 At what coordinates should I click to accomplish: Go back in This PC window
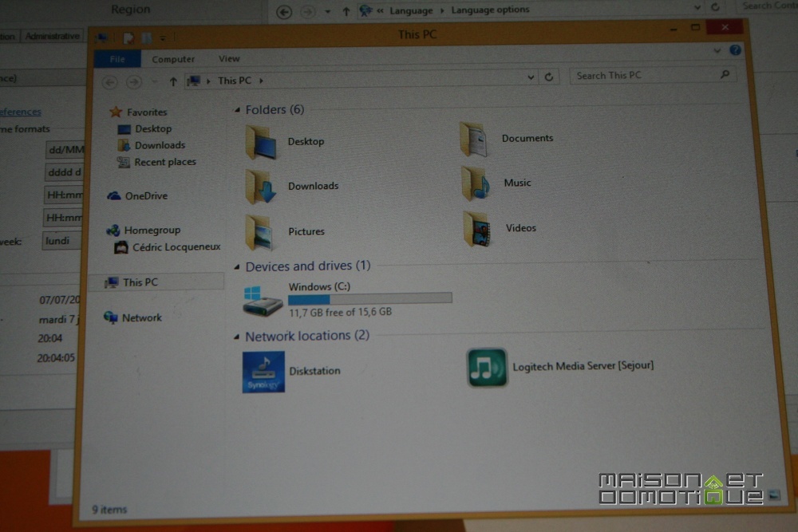109,82
